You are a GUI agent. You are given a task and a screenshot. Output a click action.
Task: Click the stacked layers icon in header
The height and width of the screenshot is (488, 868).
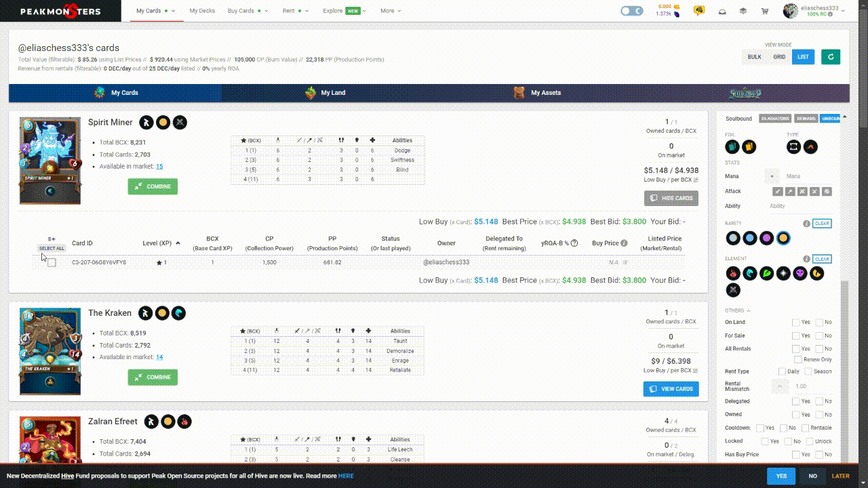tap(743, 11)
